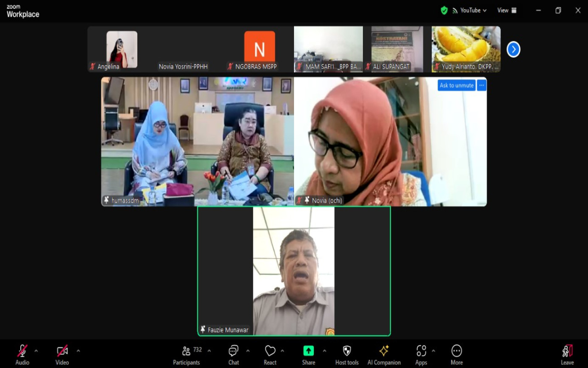Turn on camera with Video button

click(62, 355)
